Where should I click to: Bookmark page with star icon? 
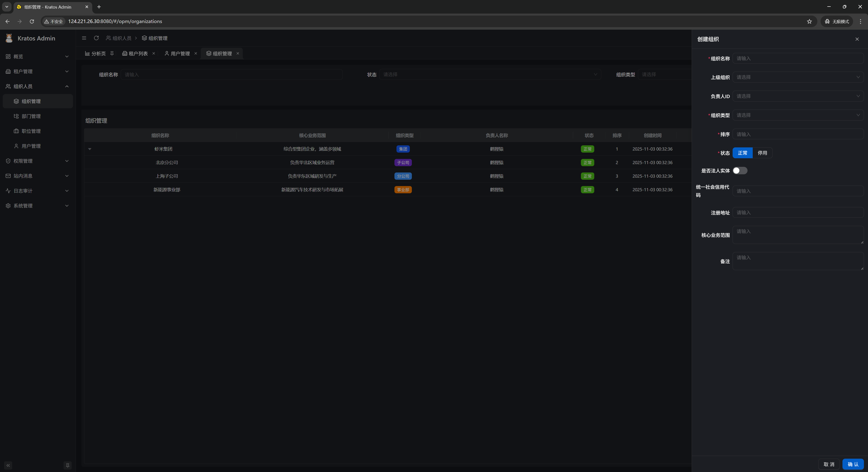tap(809, 21)
